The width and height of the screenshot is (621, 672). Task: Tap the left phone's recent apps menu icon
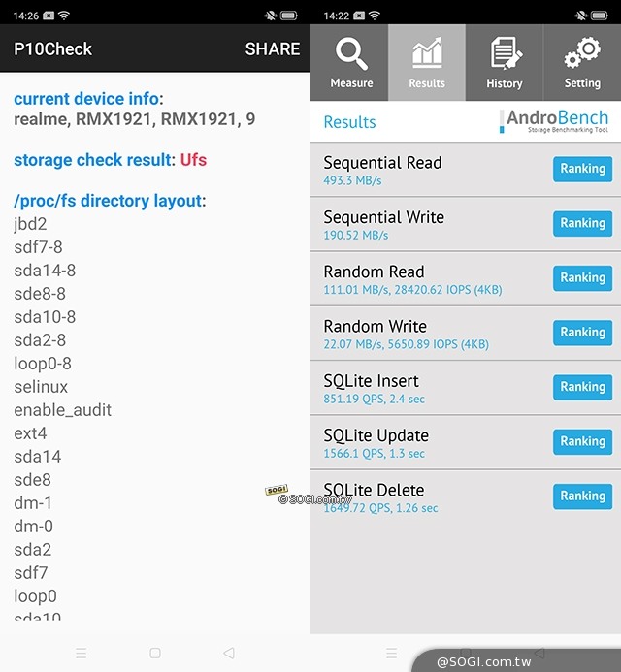click(x=82, y=653)
